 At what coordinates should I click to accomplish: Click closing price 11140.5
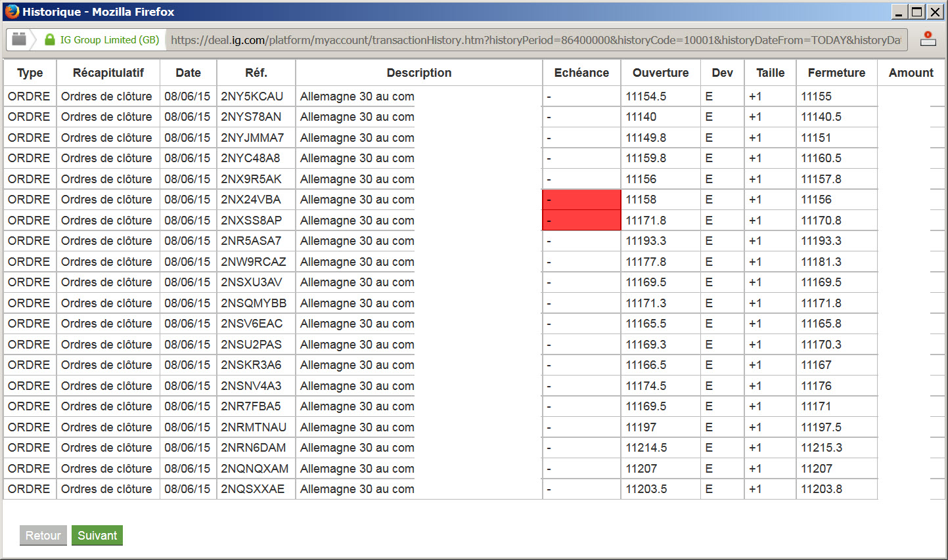tap(821, 117)
